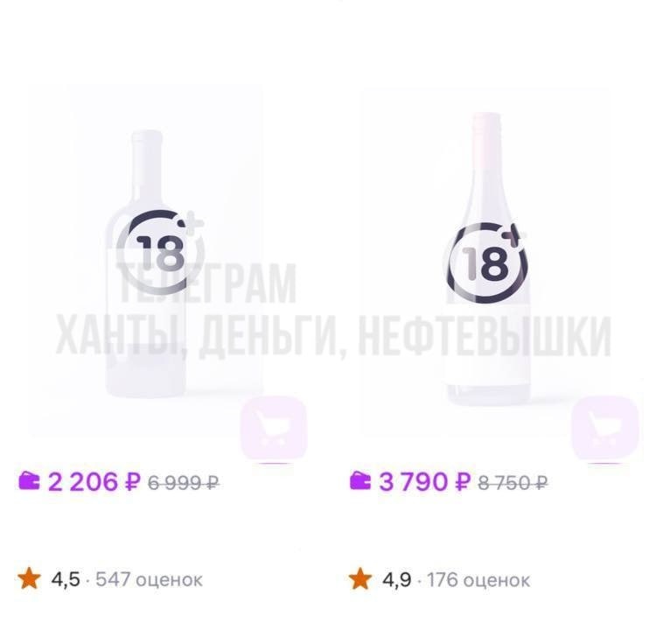Select the 3 790 ₽ price
The image size is (656, 644).
[x=424, y=481]
